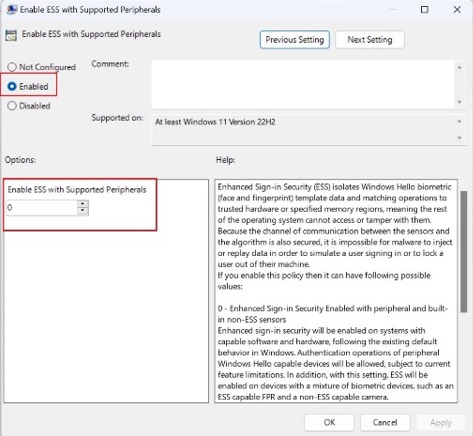Click the ESS Supported Peripherals value field
473x436 pixels.
(42, 208)
